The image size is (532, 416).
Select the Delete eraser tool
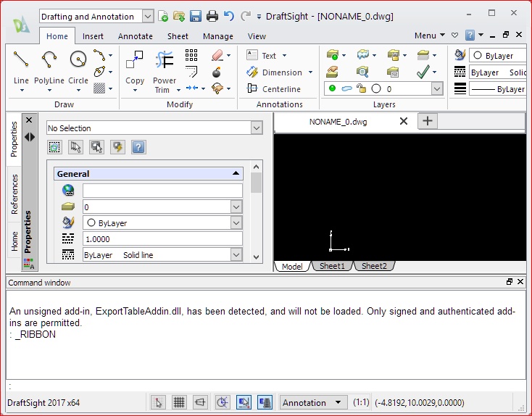217,55
